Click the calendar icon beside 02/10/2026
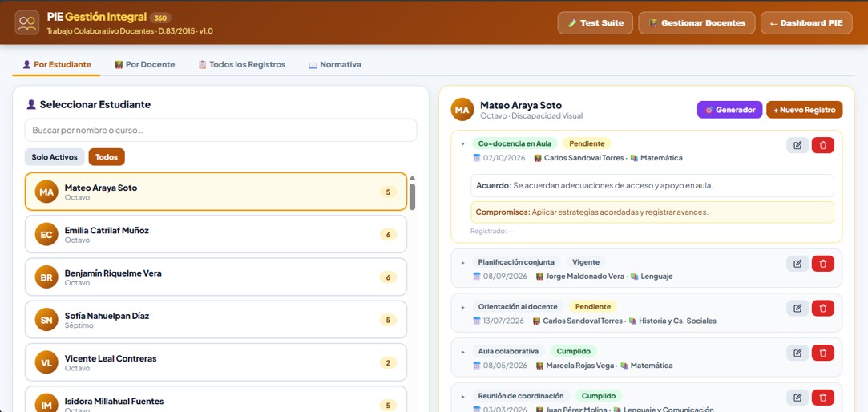Viewport: 868px width, 412px height. coord(477,158)
